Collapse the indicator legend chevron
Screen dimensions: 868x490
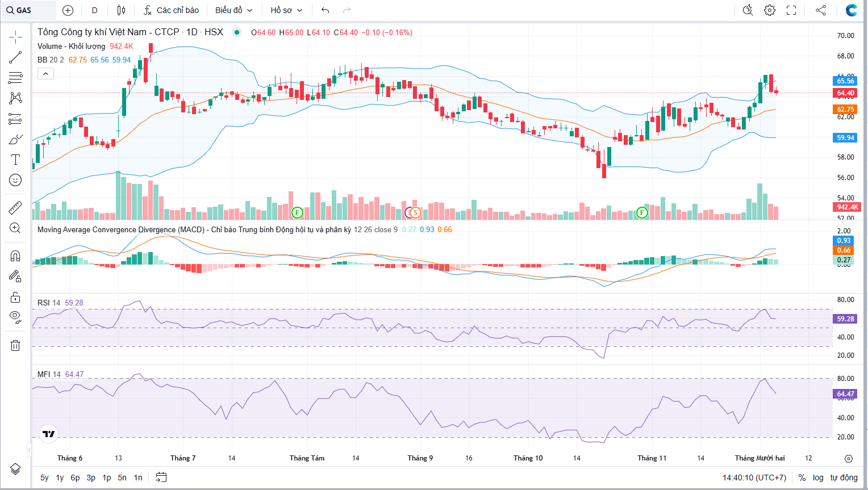(45, 73)
